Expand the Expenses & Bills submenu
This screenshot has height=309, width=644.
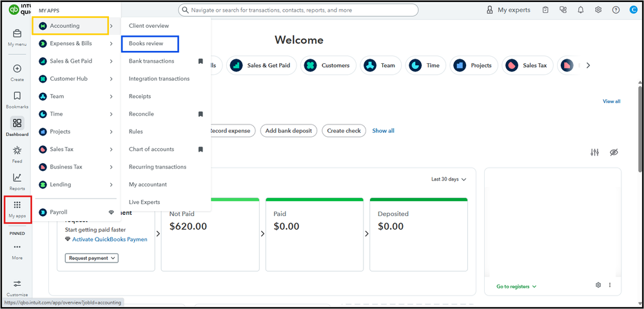pyautogui.click(x=112, y=44)
